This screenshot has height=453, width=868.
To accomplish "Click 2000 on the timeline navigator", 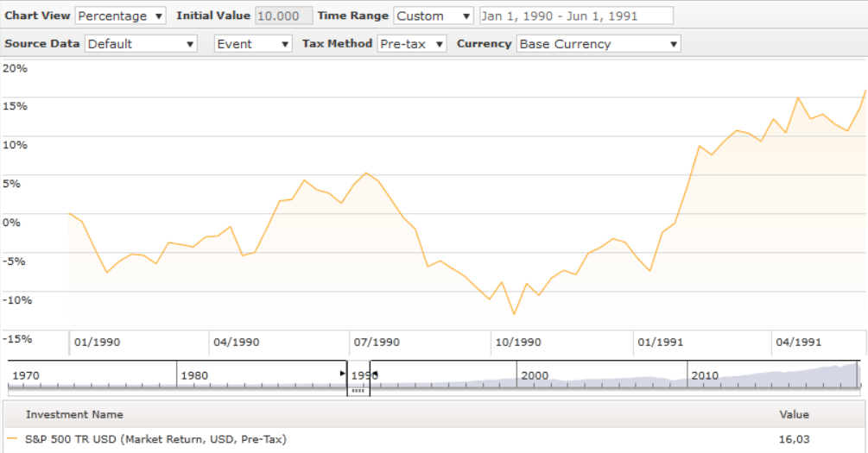I will click(535, 375).
